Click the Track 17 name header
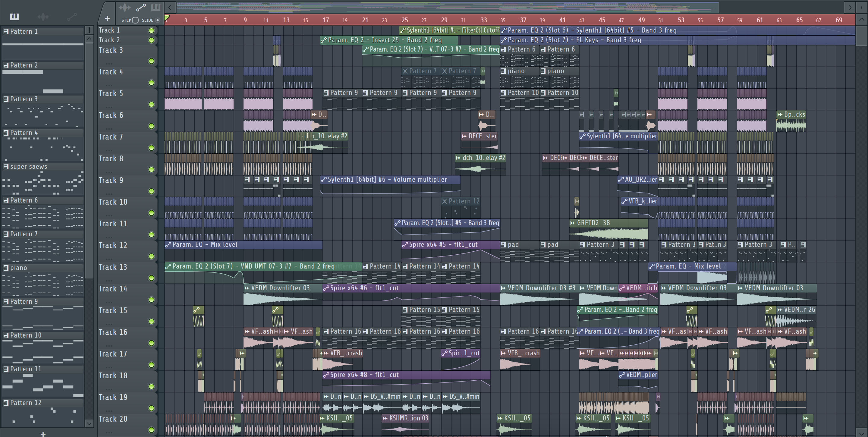Viewport: 868px width, 437px height. (113, 354)
